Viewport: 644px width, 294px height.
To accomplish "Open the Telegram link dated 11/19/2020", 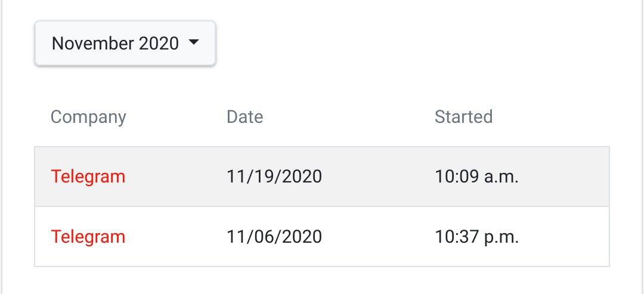I will point(88,177).
